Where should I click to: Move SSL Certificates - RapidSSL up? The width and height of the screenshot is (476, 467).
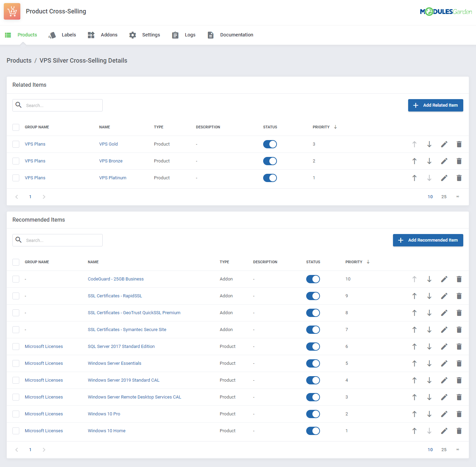point(415,296)
